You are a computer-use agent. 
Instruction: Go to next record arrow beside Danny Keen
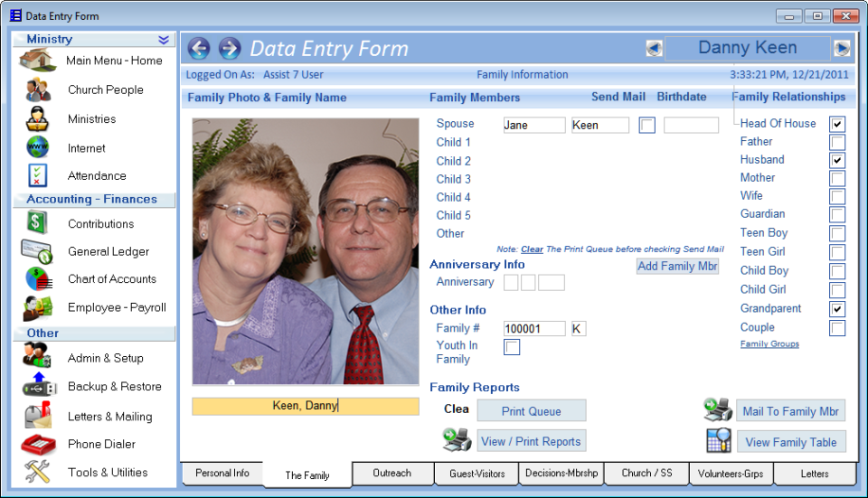(842, 49)
